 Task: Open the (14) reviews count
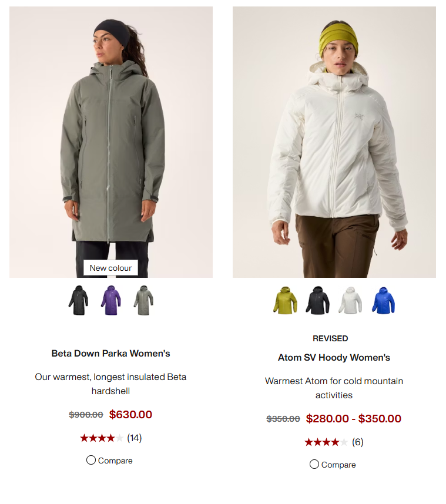[135, 438]
